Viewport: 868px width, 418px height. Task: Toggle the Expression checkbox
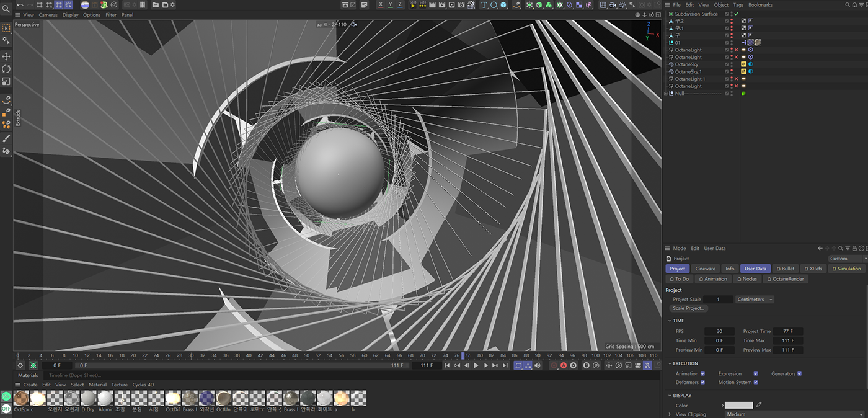click(x=755, y=374)
